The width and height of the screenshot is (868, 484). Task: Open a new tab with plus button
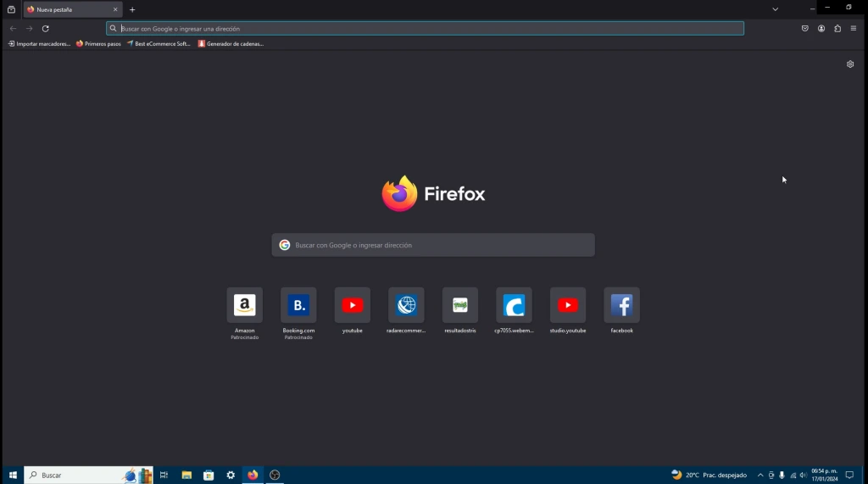click(132, 9)
